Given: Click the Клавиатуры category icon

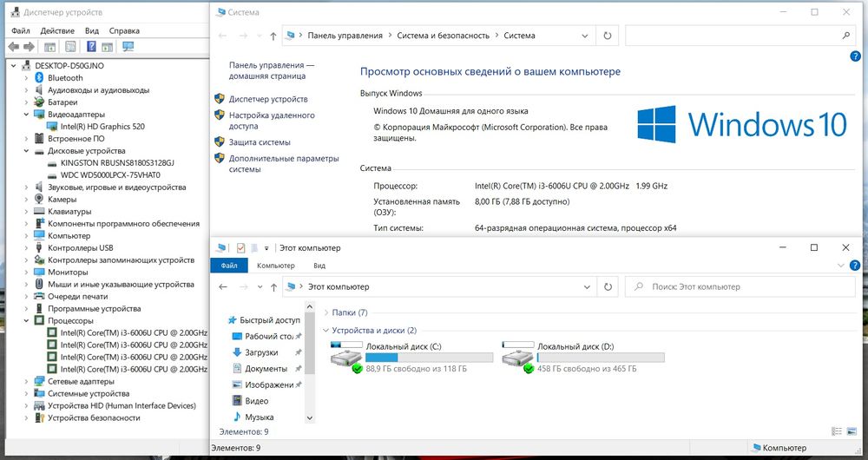Looking at the screenshot, I should pyautogui.click(x=39, y=212).
